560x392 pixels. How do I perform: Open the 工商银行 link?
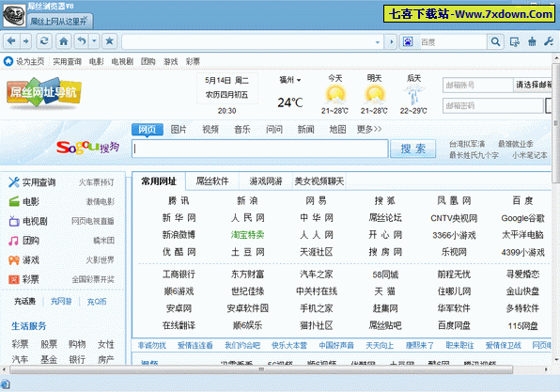click(x=179, y=274)
